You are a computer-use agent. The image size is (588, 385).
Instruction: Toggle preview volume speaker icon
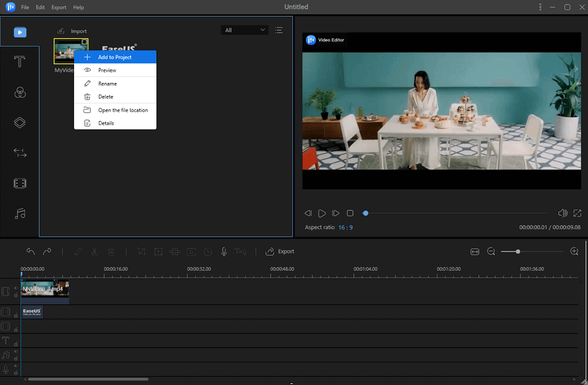coord(562,213)
